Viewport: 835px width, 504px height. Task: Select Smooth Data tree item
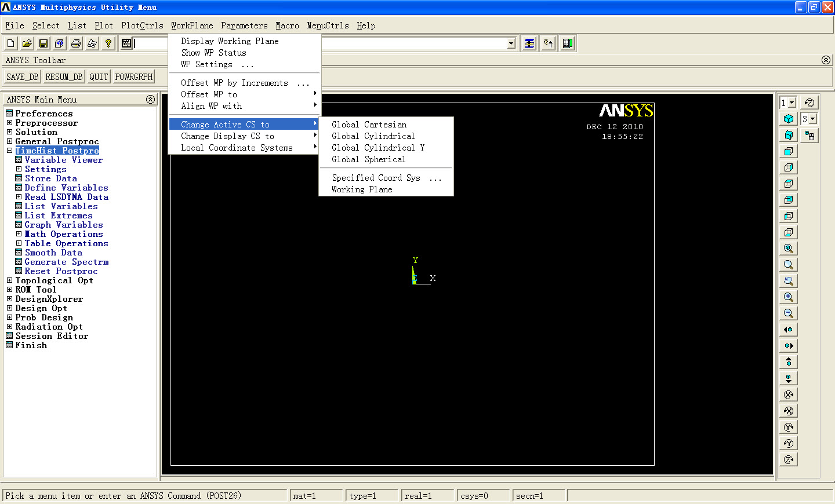(53, 253)
